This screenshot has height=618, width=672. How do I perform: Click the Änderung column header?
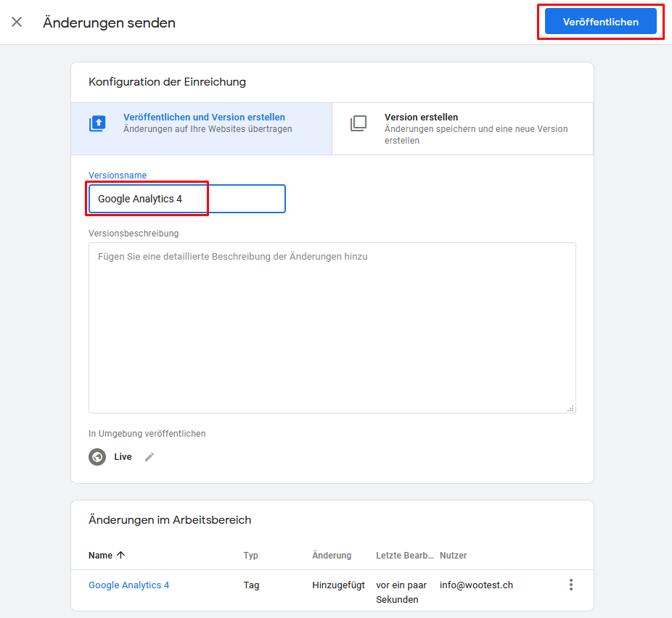pos(332,556)
